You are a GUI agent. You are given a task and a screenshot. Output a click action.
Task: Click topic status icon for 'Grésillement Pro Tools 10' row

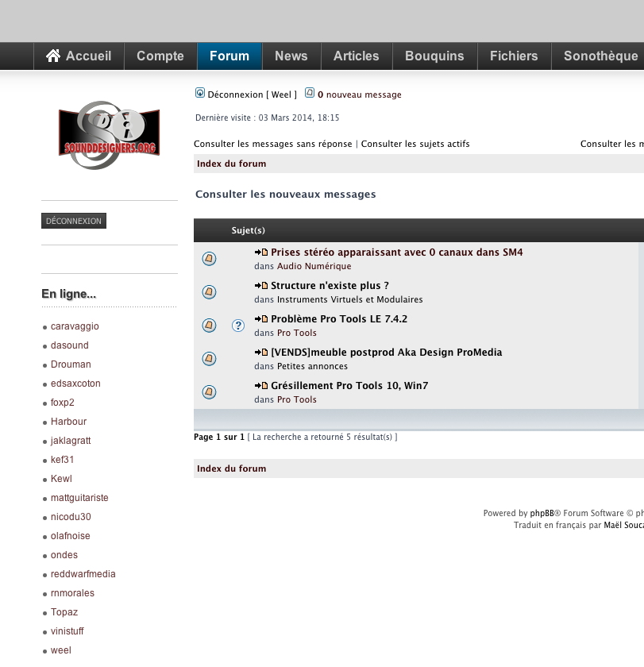[209, 392]
